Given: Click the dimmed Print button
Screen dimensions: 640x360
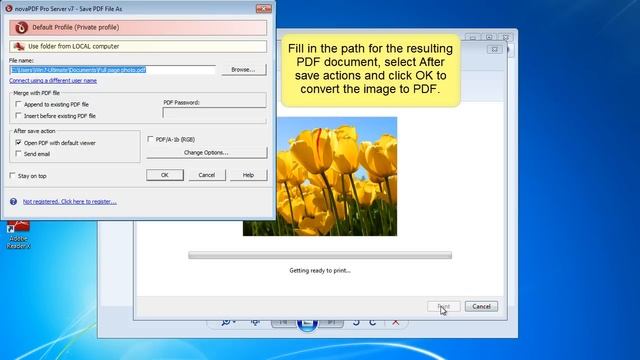Looking at the screenshot, I should [444, 307].
